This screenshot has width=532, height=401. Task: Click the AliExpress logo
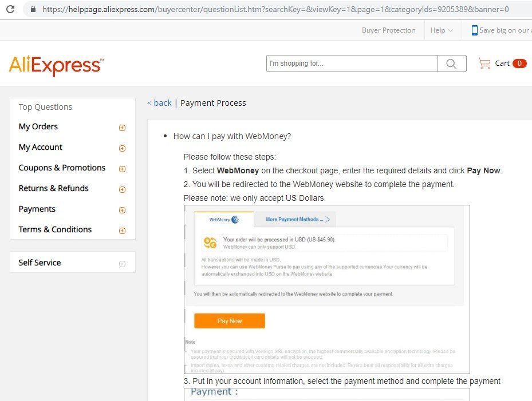click(56, 66)
